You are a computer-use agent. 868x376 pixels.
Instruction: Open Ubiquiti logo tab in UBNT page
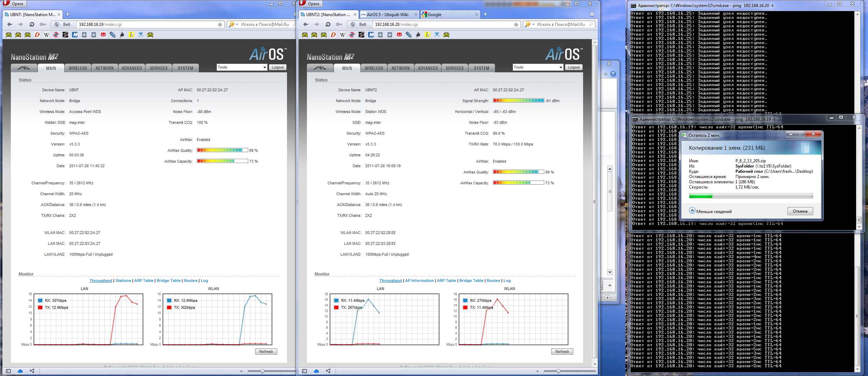coord(24,68)
